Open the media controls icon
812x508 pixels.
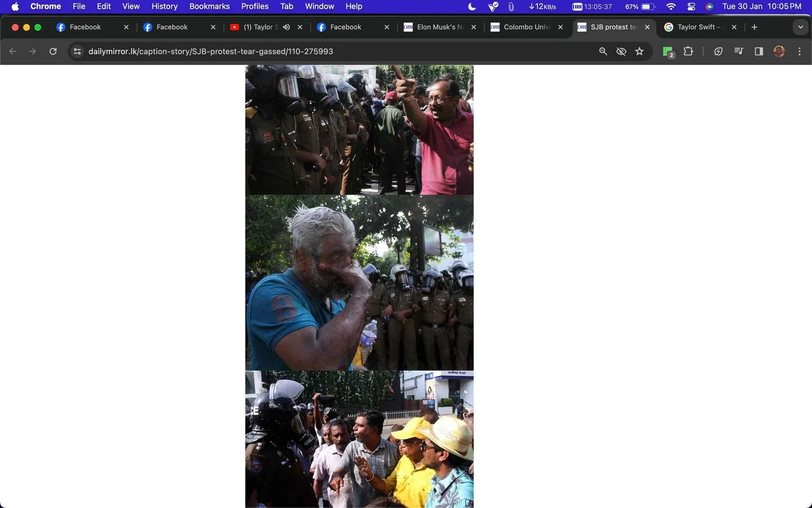pyautogui.click(x=739, y=51)
